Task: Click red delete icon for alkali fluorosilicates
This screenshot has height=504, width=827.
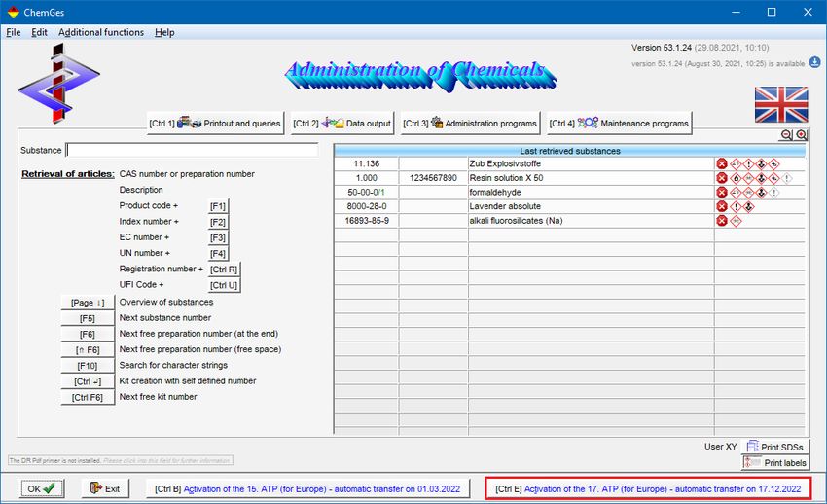Action: 722,221
